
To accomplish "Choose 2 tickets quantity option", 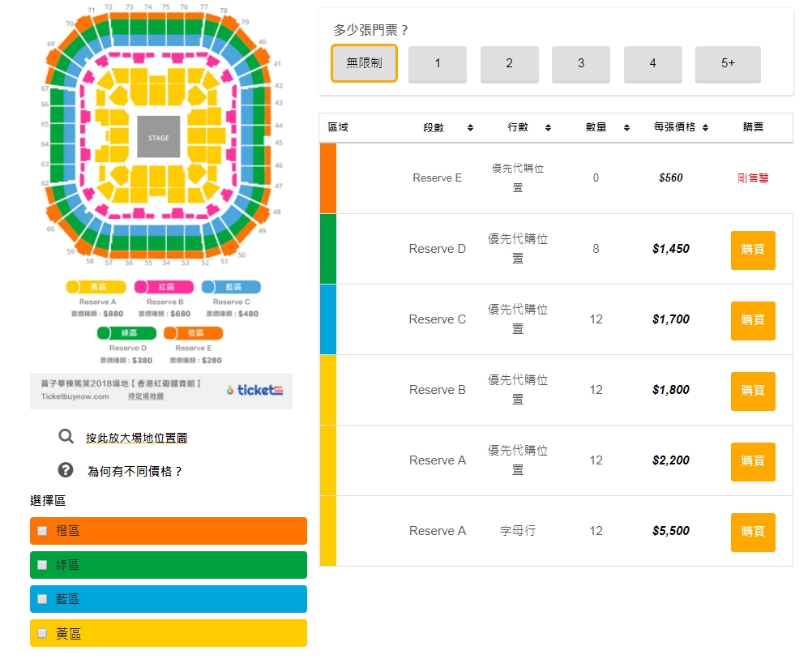I will click(510, 64).
